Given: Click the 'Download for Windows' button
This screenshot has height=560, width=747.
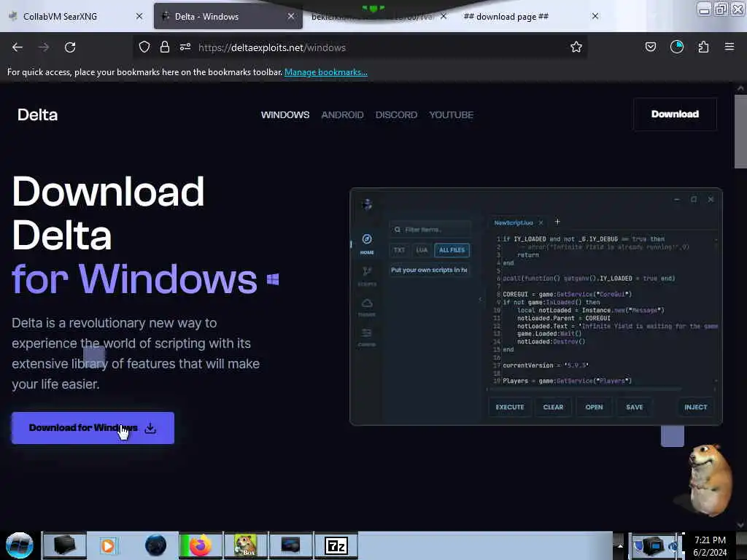Looking at the screenshot, I should [x=93, y=428].
